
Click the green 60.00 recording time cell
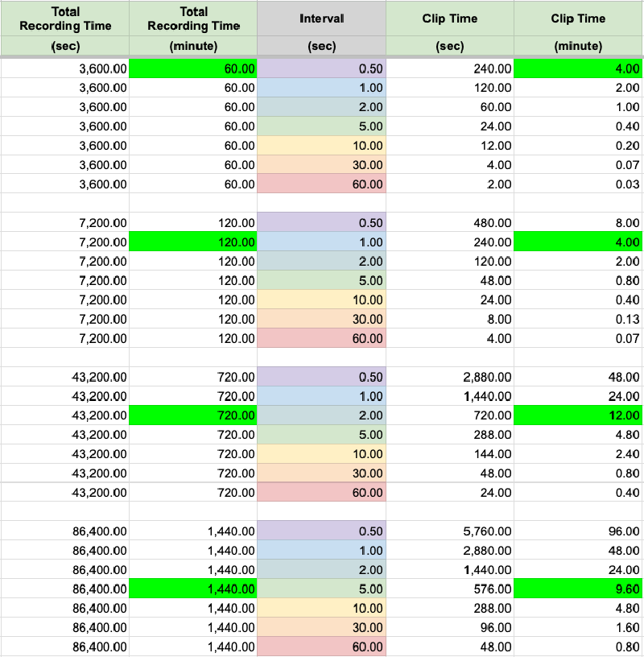click(x=192, y=69)
